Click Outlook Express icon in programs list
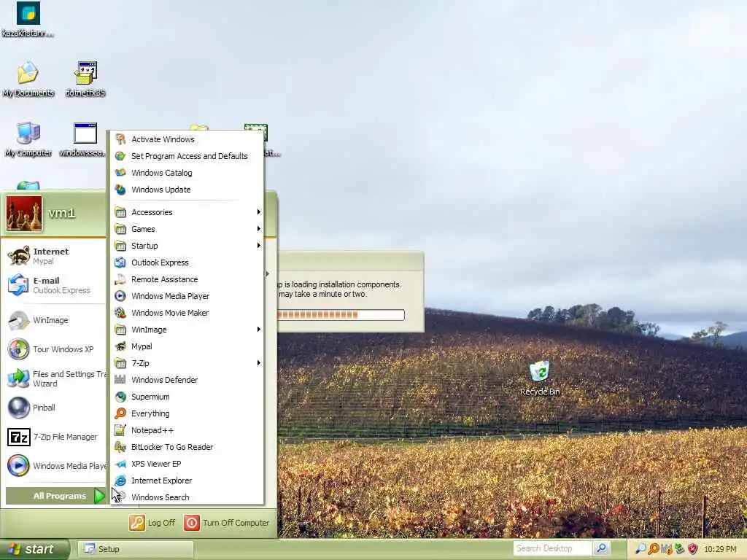Image resolution: width=747 pixels, height=560 pixels. [x=120, y=262]
